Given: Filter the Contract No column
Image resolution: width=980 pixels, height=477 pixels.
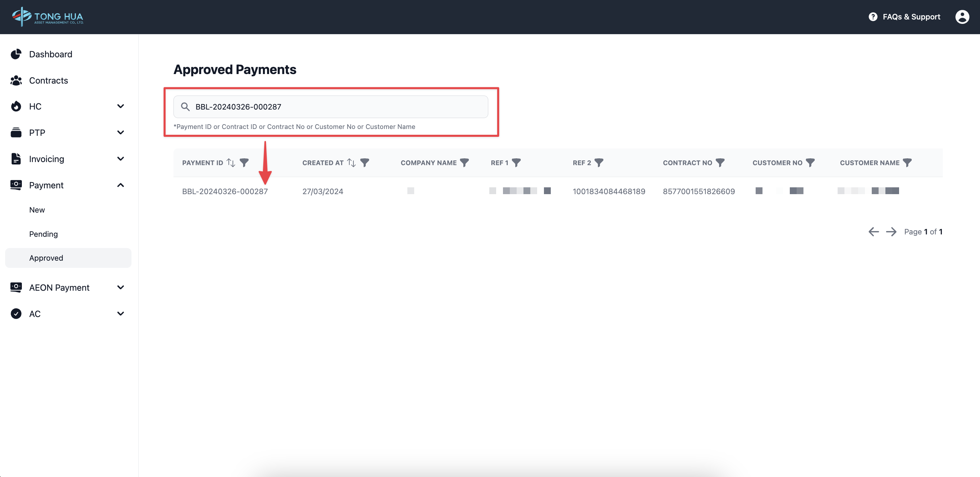Looking at the screenshot, I should pyautogui.click(x=720, y=163).
